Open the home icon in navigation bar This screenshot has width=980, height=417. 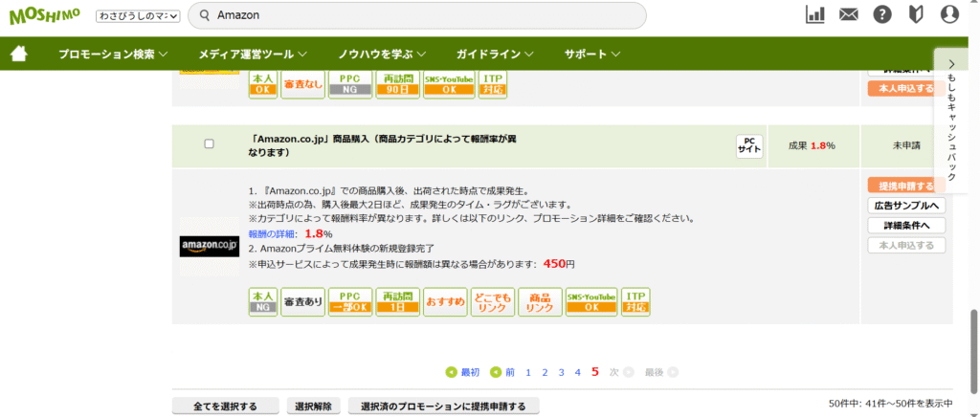click(x=19, y=55)
